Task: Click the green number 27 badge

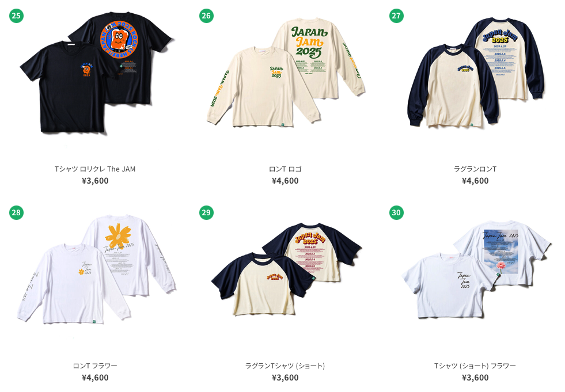Action: pyautogui.click(x=396, y=16)
